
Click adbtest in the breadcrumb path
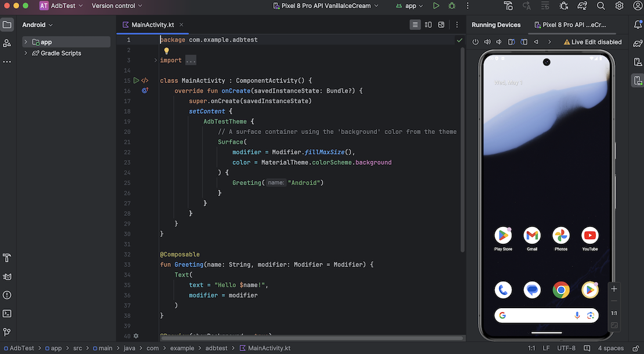216,348
